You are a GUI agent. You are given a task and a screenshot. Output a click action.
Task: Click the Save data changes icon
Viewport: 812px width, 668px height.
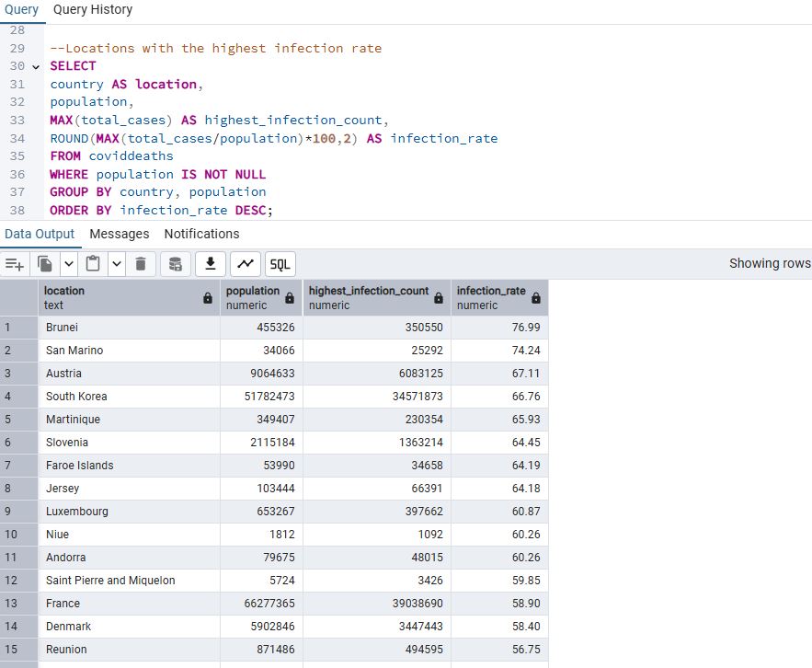pos(175,264)
